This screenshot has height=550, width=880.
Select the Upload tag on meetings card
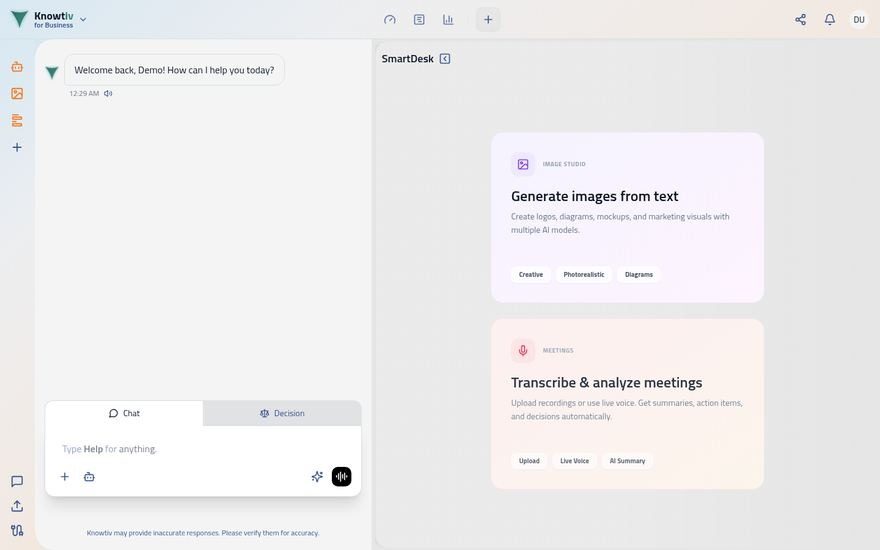pyautogui.click(x=529, y=461)
